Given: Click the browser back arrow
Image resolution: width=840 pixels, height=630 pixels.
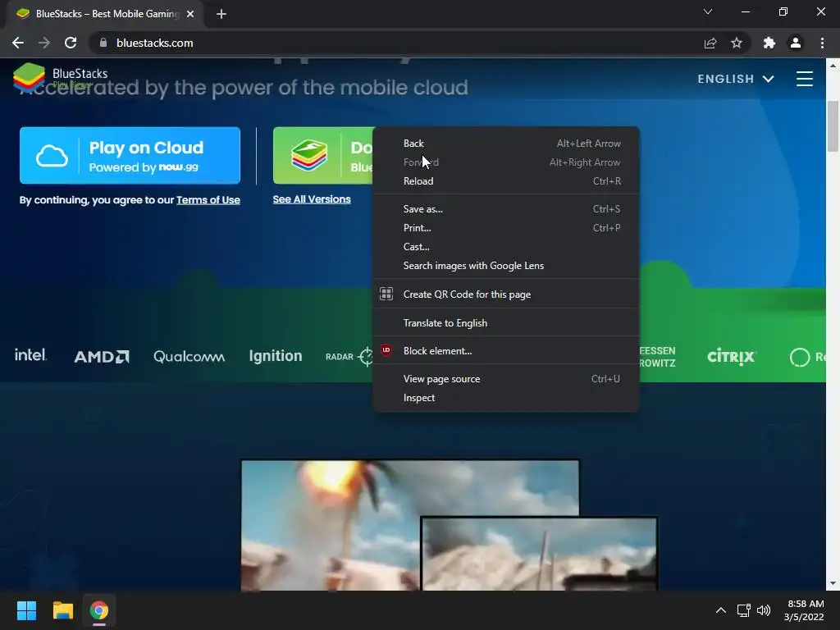Looking at the screenshot, I should [x=18, y=43].
